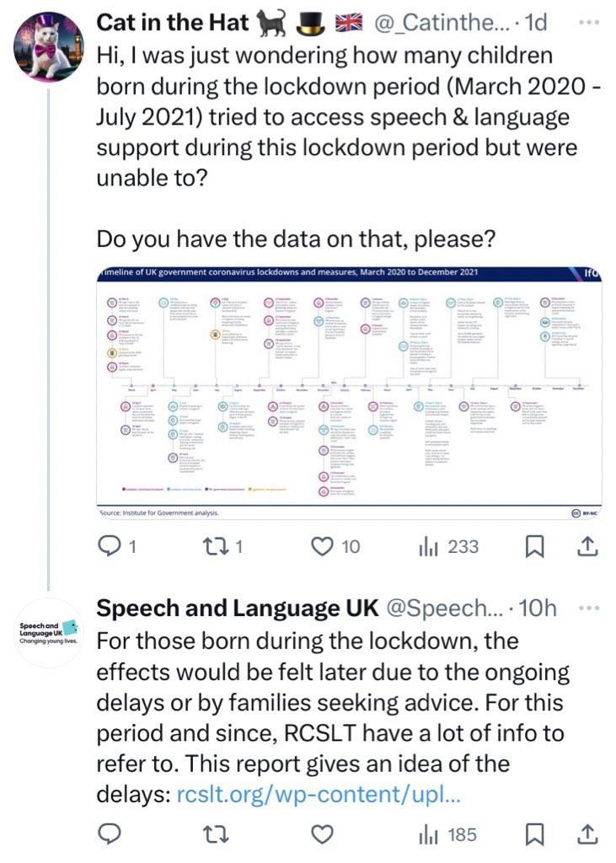Open the rcslt.org/wp-content link
The image size is (616, 863).
[x=319, y=794]
